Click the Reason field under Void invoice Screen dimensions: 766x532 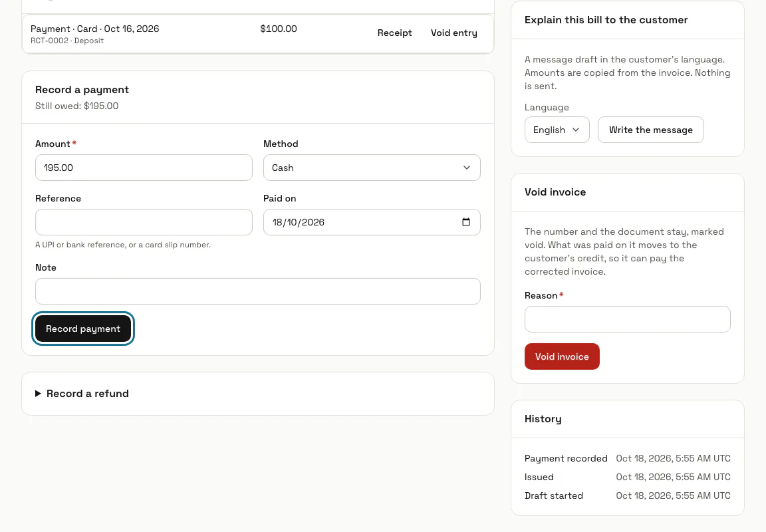click(627, 319)
